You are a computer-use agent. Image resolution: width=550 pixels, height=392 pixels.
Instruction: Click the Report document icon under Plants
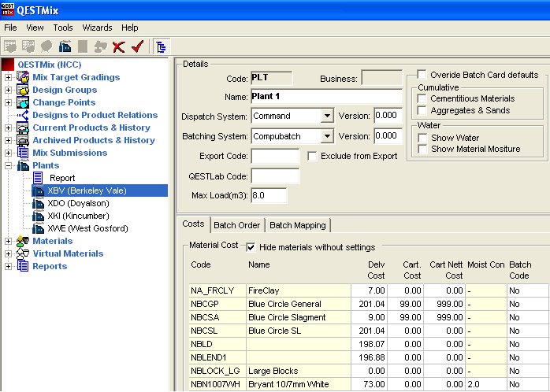tap(39, 178)
